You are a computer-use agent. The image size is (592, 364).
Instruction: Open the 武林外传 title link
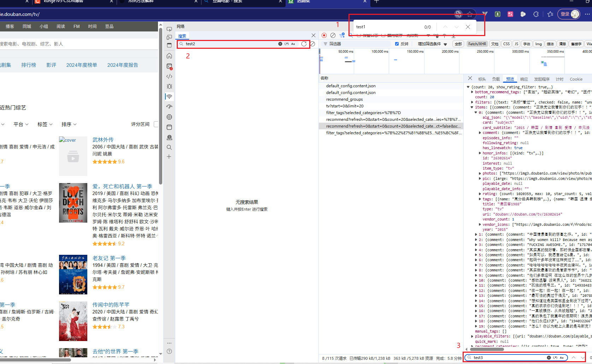pos(103,140)
